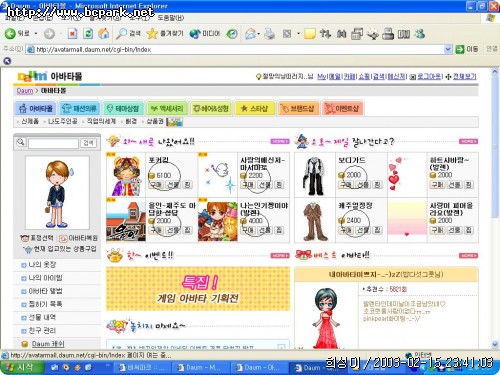
Task: Open 선물 내역 in the sidebar
Action: click(42, 317)
